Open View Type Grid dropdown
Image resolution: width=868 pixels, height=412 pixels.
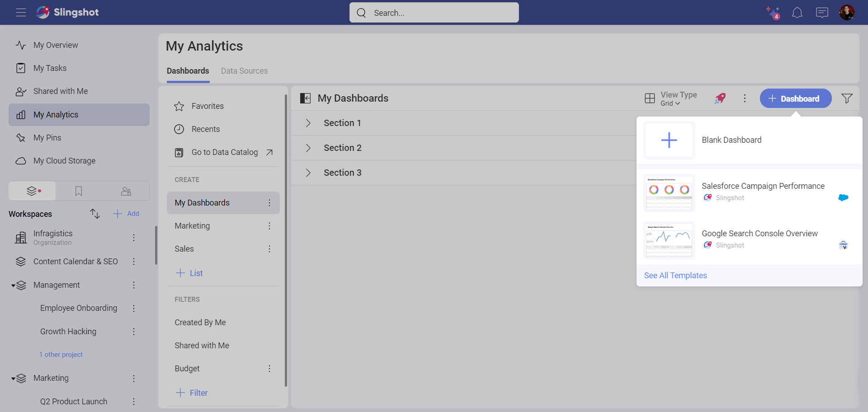(671, 98)
